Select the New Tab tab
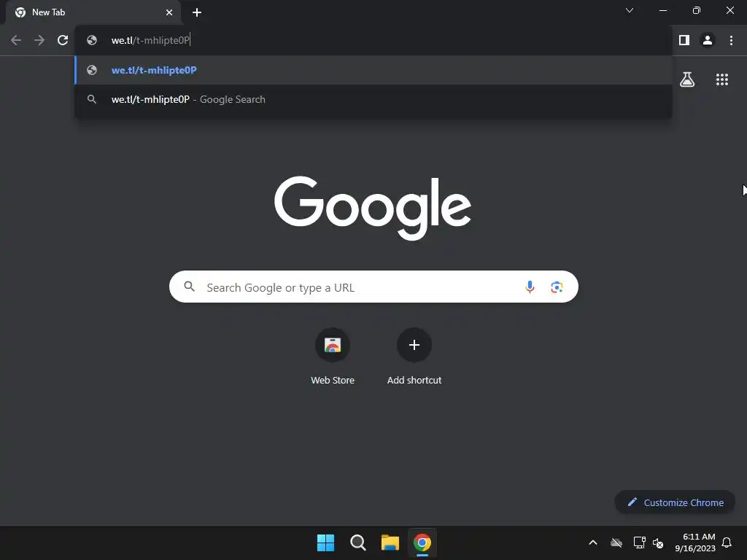 click(93, 12)
